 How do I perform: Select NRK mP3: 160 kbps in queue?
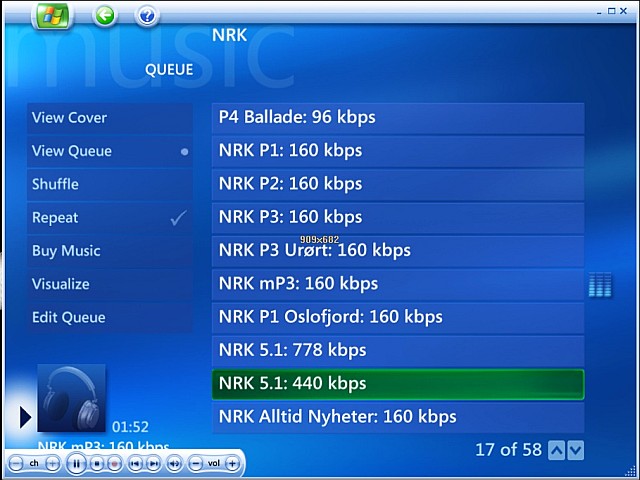pyautogui.click(x=398, y=284)
